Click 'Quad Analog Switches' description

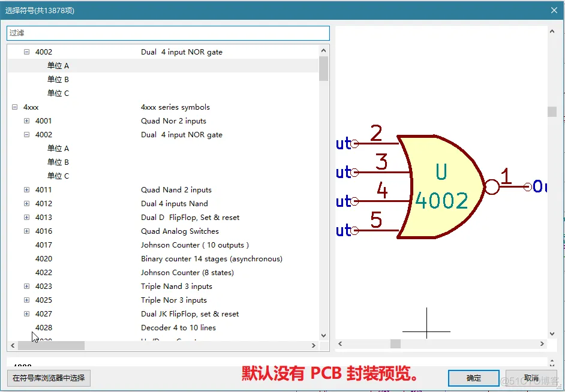point(180,231)
